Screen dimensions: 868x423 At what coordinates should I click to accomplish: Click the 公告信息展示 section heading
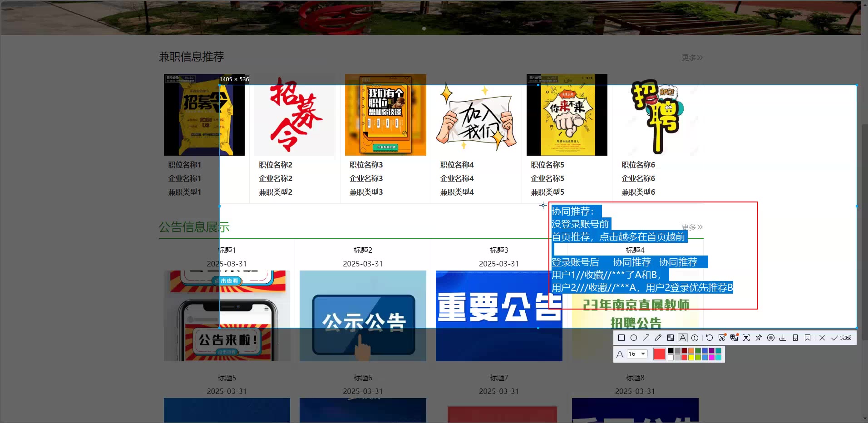(194, 227)
